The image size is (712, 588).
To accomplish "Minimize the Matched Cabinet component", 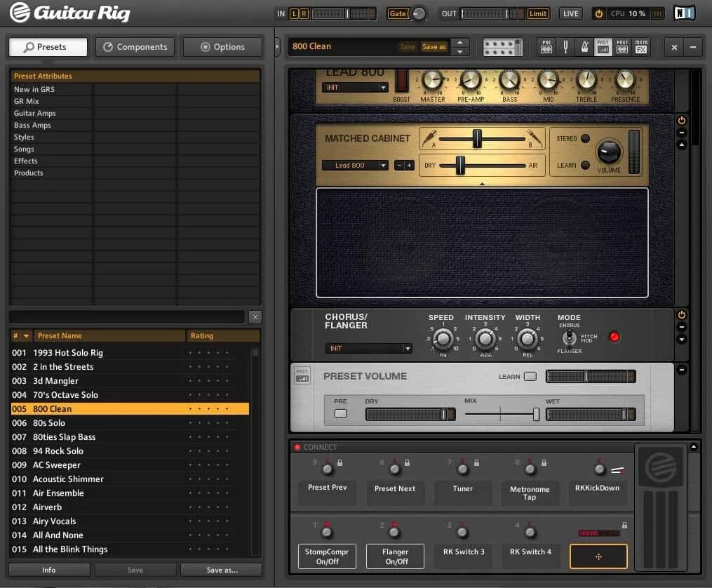I will [x=682, y=133].
